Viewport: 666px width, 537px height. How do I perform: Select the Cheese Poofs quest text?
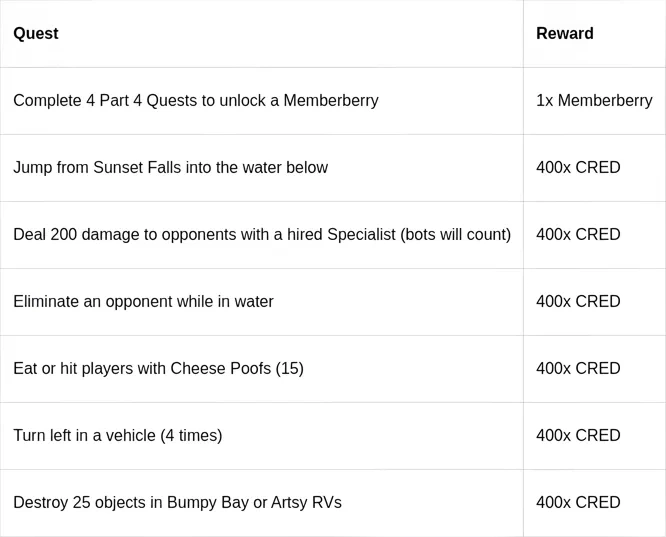(x=158, y=369)
